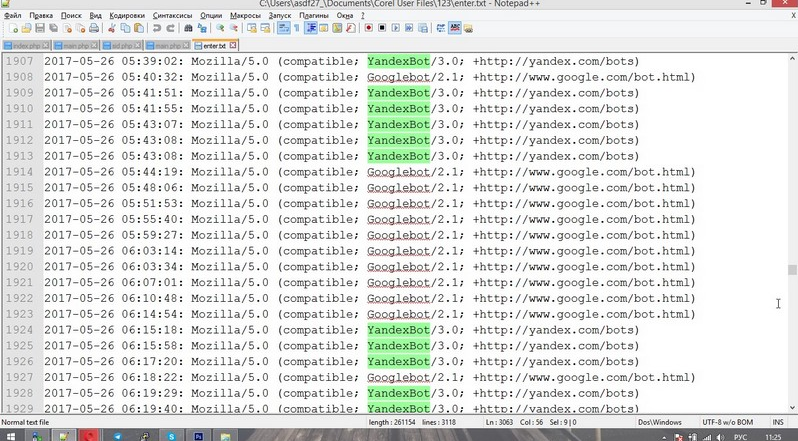
Task: Click the Cut scissors icon
Action: pos(113,29)
